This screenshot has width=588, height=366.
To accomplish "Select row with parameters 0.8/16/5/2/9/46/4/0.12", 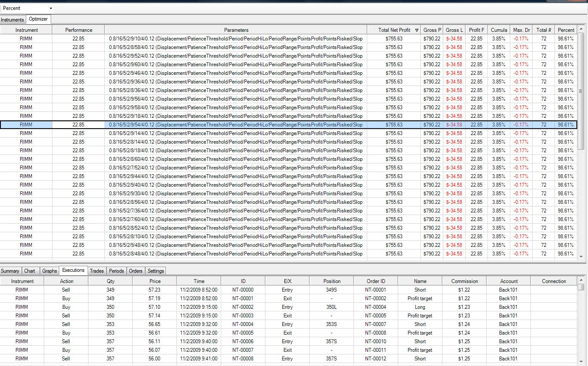I will 289,73.
